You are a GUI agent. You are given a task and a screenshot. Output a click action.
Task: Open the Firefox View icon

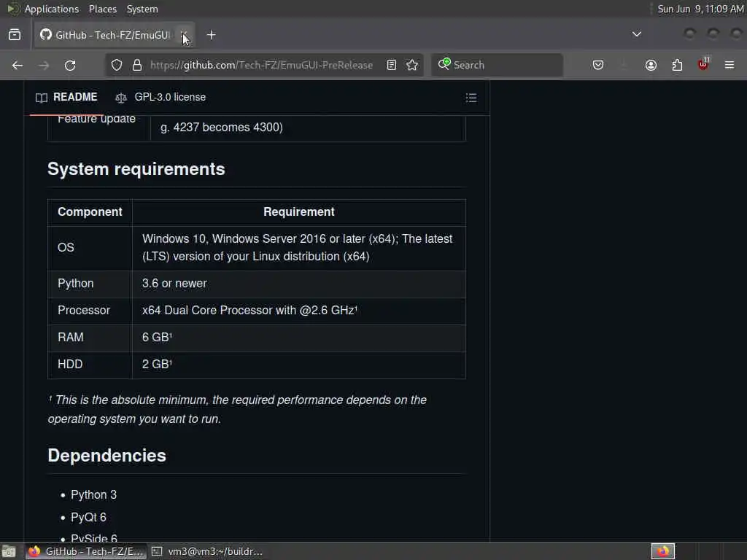click(15, 35)
